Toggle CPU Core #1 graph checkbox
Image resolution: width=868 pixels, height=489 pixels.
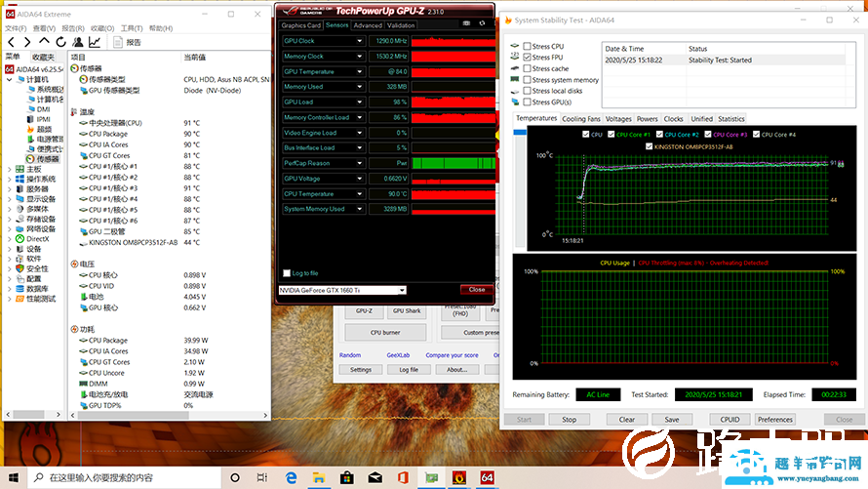pyautogui.click(x=612, y=135)
